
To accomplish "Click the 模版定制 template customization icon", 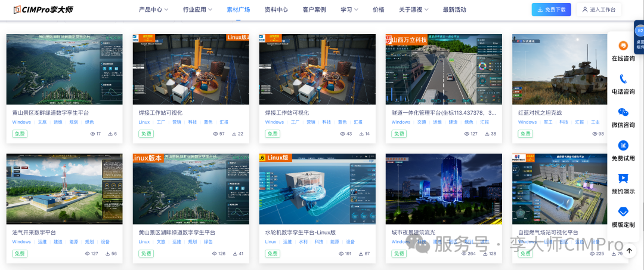I will coord(623,212).
